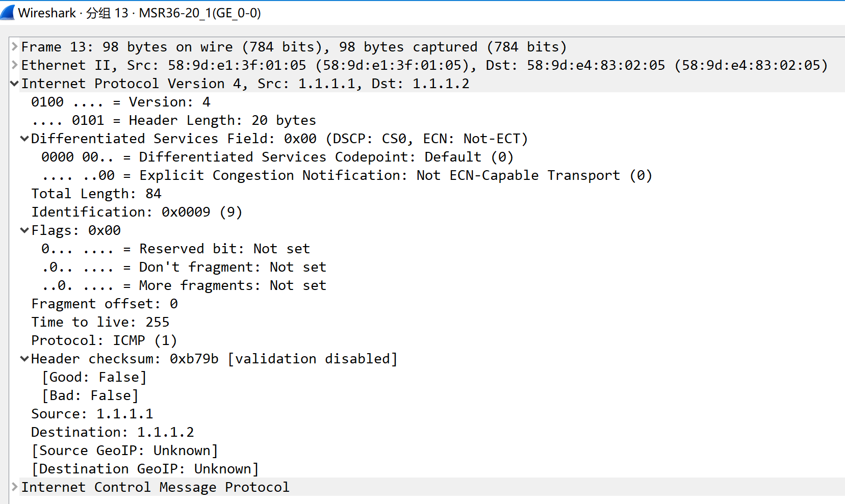Screen dimensions: 845x504
Task: Select the Header Length: 20 bytes row
Action: pos(173,120)
